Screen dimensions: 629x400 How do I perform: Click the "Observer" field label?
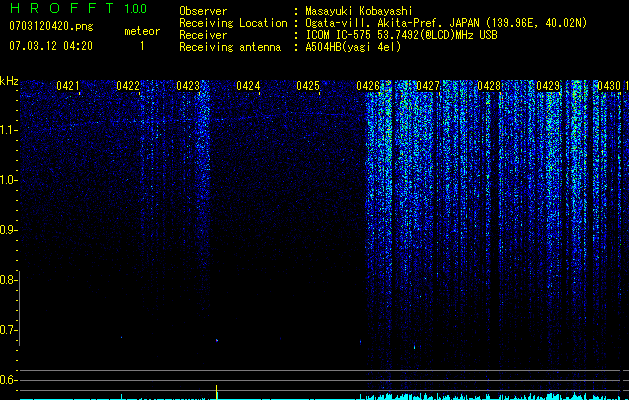(203, 11)
